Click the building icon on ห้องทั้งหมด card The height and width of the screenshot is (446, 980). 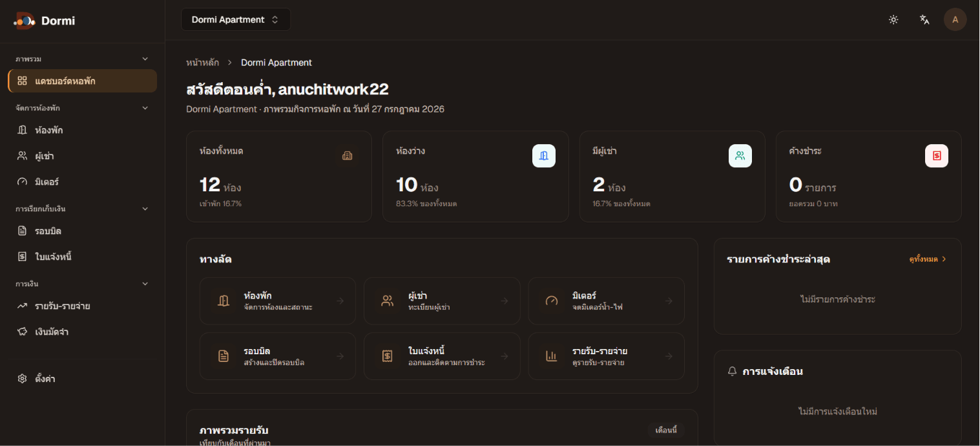point(347,156)
